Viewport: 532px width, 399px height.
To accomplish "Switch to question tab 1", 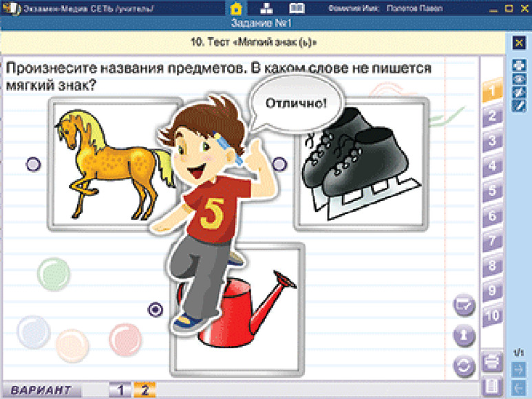I will tap(492, 91).
